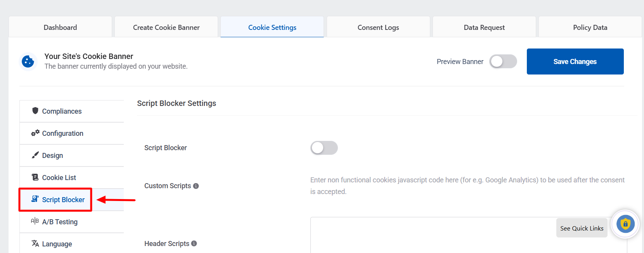Open Language settings via its icon
The width and height of the screenshot is (644, 253).
coord(35,244)
